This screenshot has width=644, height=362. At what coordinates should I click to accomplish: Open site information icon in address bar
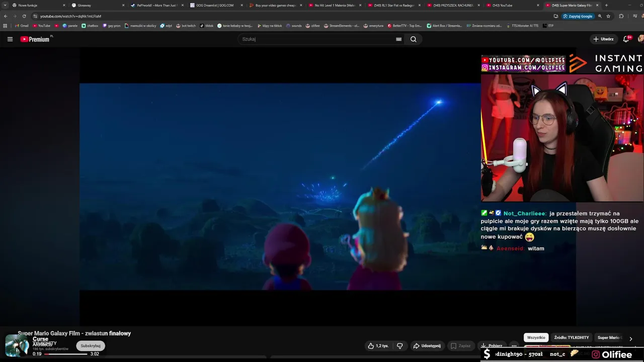pos(35,16)
